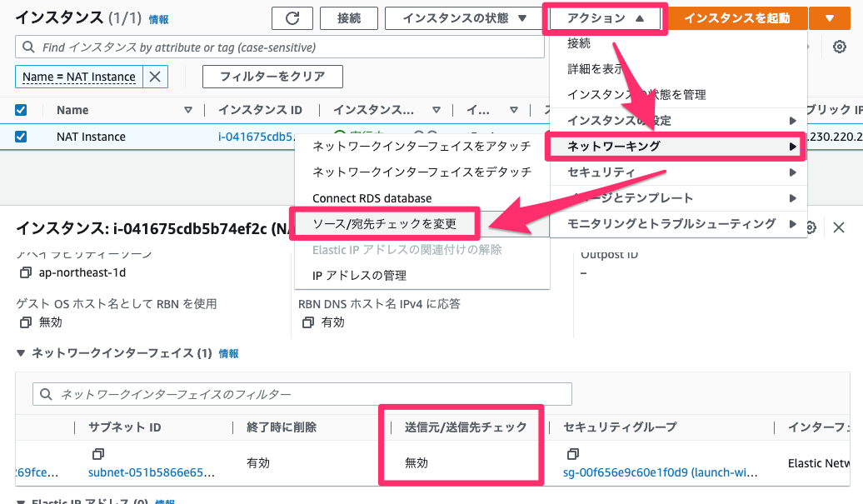Collapse the ネットワークインターフェイス section triangle
Image resolution: width=863 pixels, height=504 pixels.
[21, 353]
